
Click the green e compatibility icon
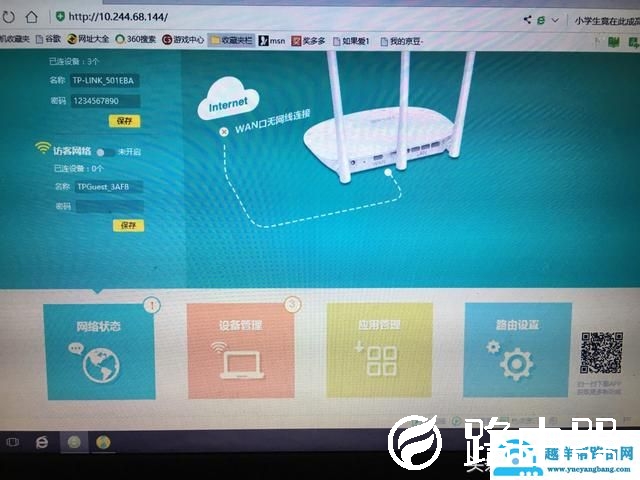[x=541, y=20]
